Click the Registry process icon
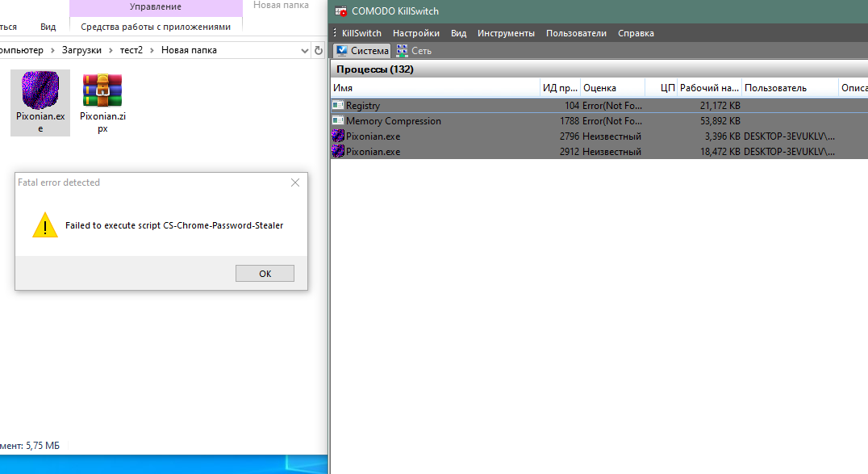The height and width of the screenshot is (474, 868). pyautogui.click(x=338, y=105)
